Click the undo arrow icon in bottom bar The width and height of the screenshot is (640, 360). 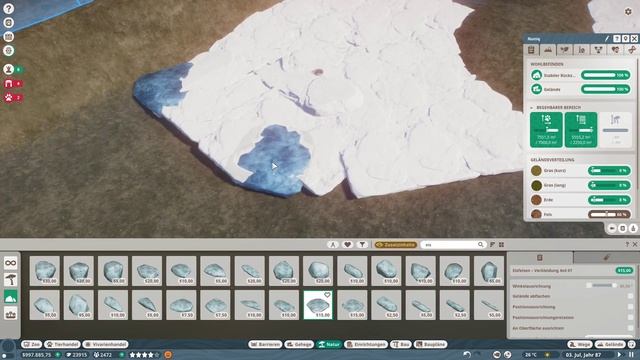[x=467, y=354]
